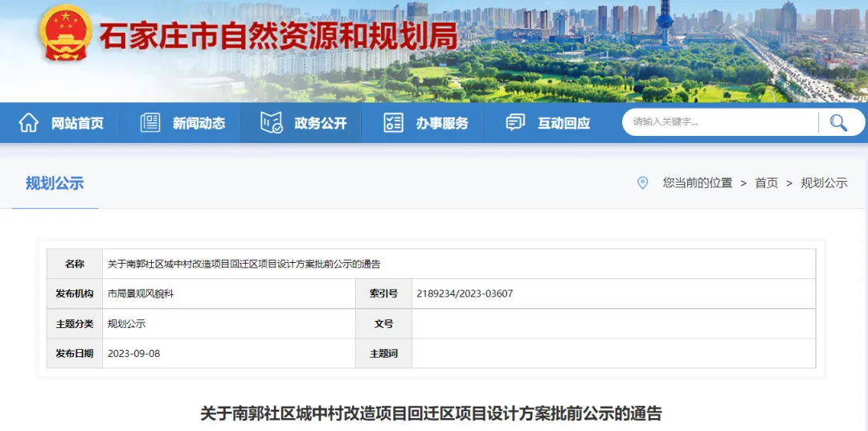Click the index number 2189234/2023-03607

[x=465, y=293]
